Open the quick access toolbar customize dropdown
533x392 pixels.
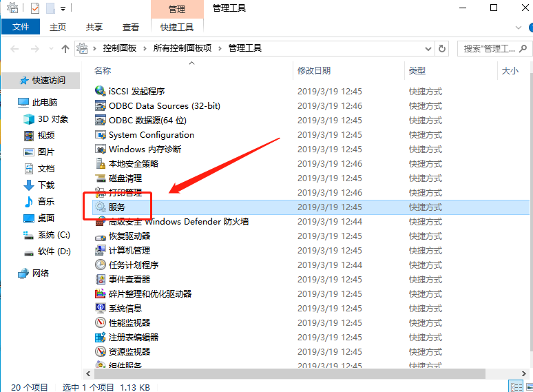click(63, 9)
